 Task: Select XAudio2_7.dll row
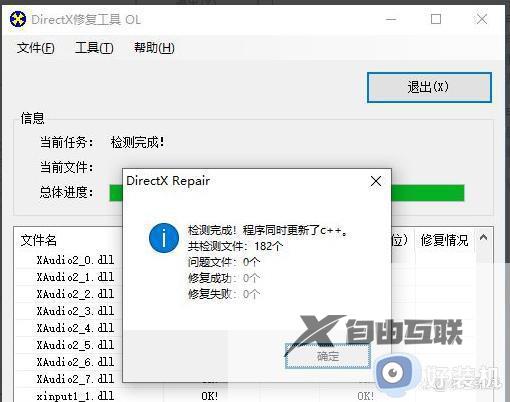pos(75,379)
